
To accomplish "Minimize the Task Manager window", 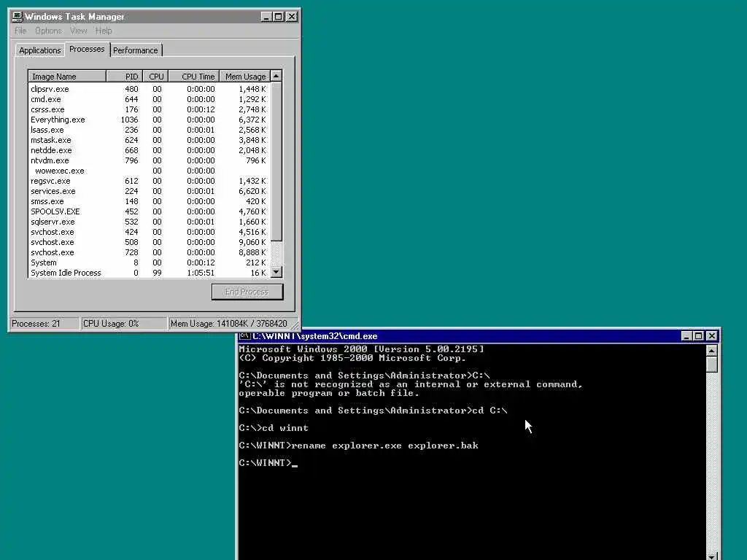I will click(267, 17).
